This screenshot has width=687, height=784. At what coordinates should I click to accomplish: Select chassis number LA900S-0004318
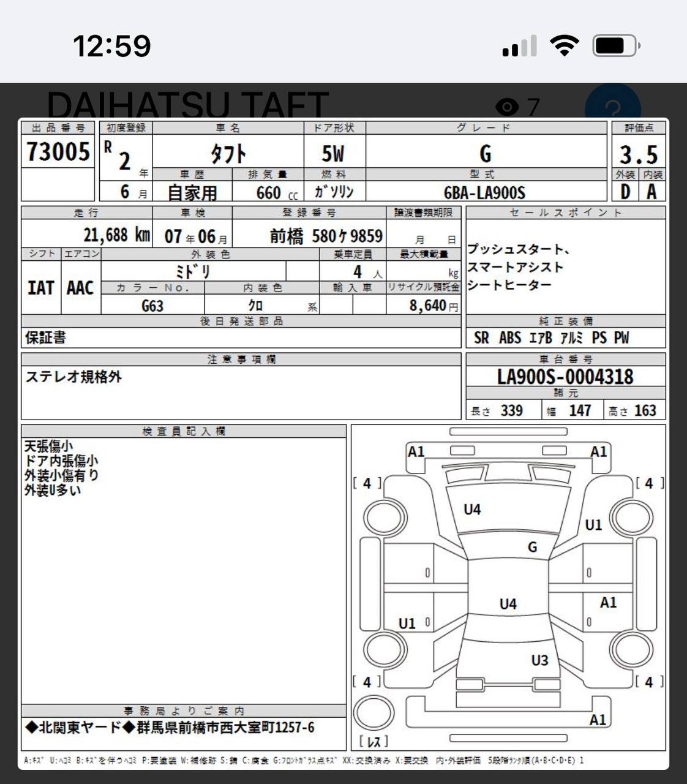[x=565, y=376]
